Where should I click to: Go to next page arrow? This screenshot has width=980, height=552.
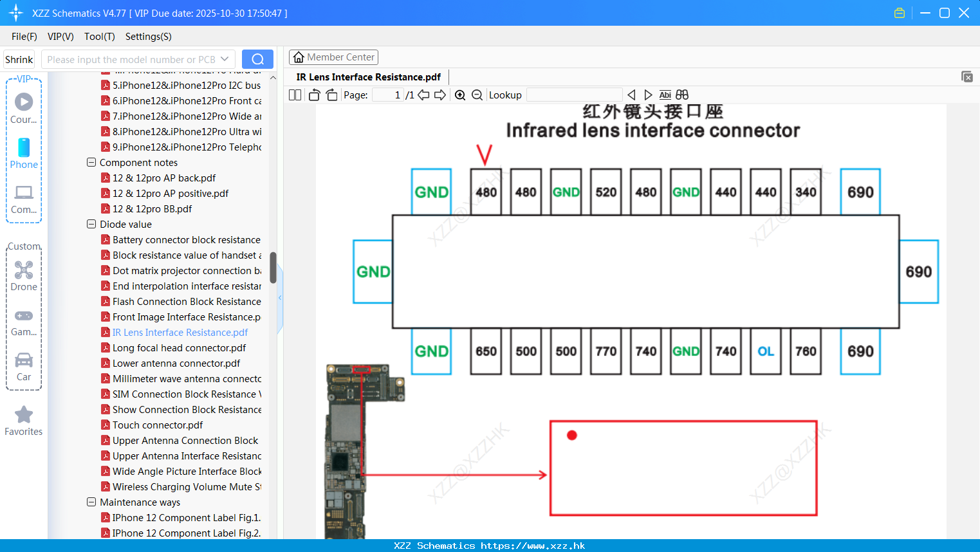(x=440, y=95)
